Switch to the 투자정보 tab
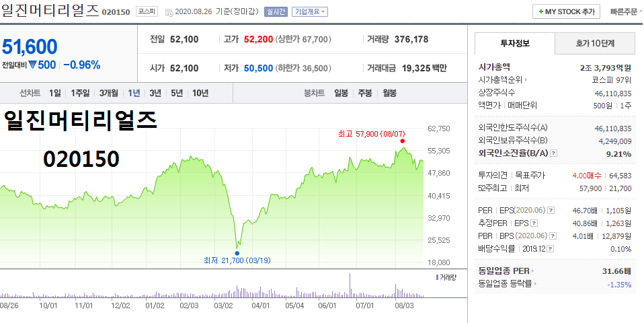The width and height of the screenshot is (644, 323). [x=515, y=43]
